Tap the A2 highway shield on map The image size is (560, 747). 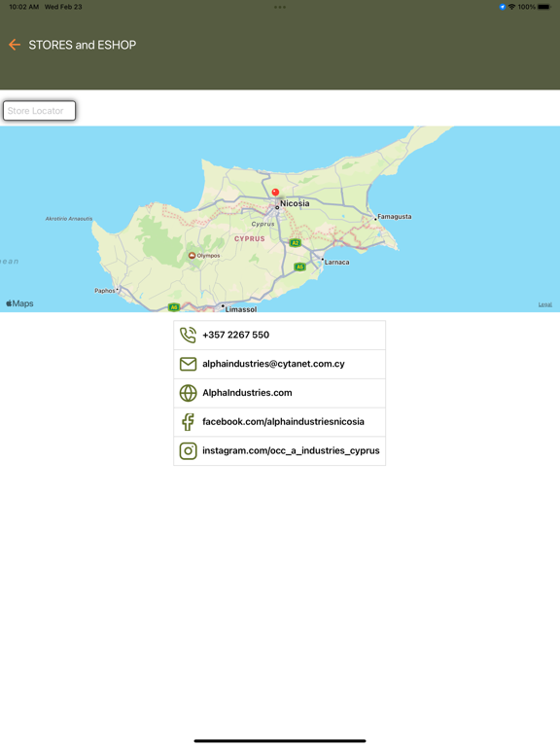coord(296,243)
